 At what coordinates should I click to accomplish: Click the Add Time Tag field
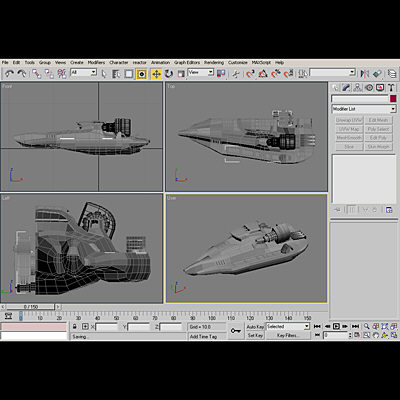pos(207,336)
